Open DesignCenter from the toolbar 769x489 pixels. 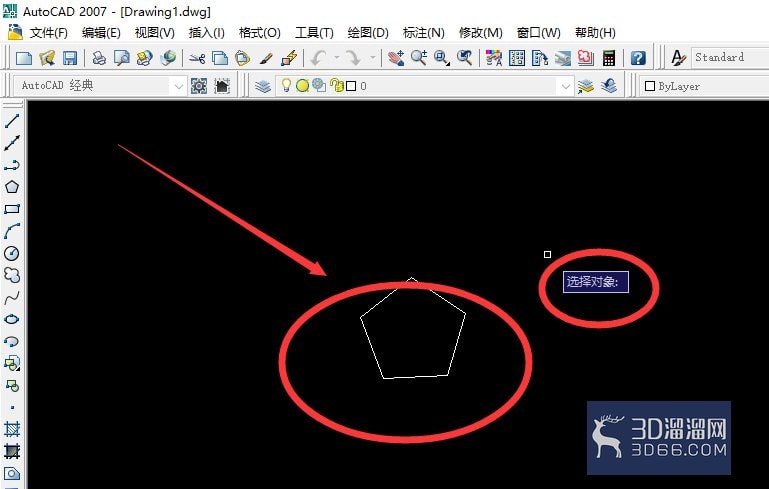tap(517, 58)
